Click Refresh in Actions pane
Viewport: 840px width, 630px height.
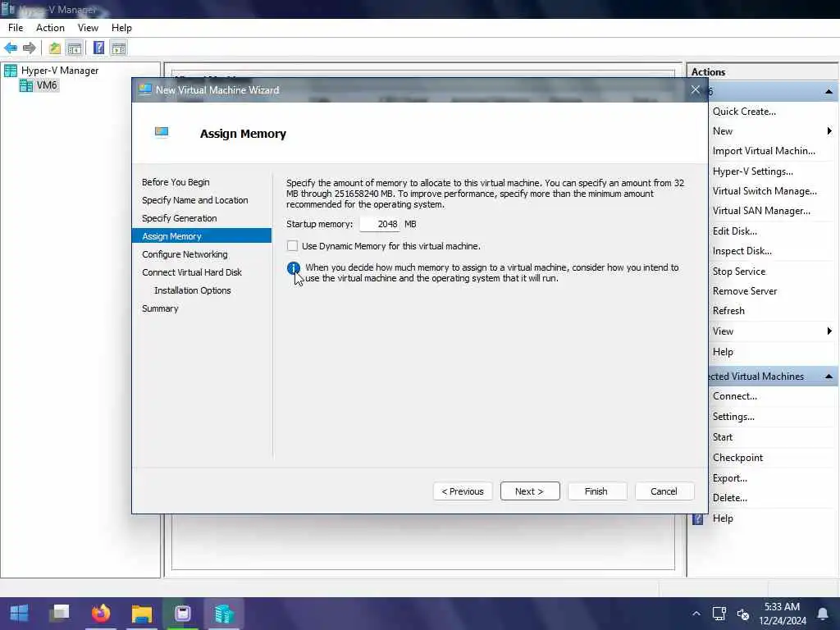point(728,311)
